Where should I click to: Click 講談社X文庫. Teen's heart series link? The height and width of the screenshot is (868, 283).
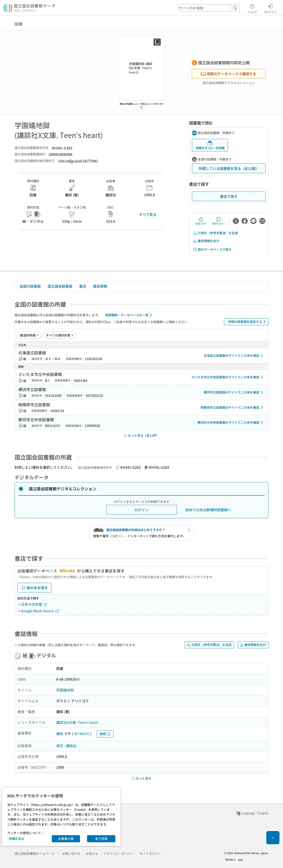(77, 723)
